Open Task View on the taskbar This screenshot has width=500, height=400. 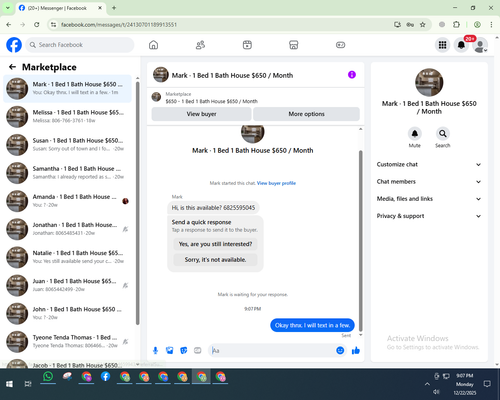28,384
